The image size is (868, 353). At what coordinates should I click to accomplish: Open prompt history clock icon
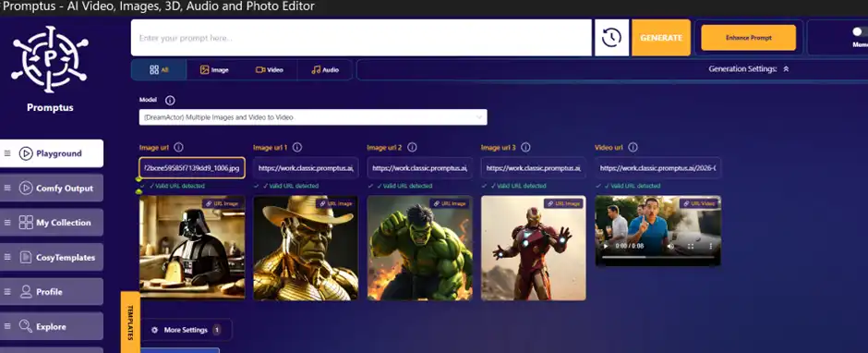[611, 38]
